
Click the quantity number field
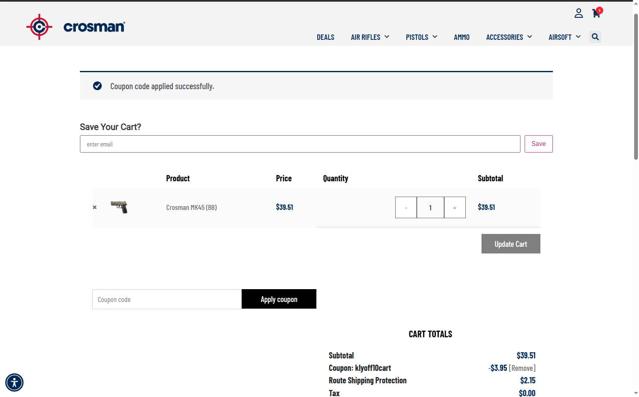click(430, 207)
